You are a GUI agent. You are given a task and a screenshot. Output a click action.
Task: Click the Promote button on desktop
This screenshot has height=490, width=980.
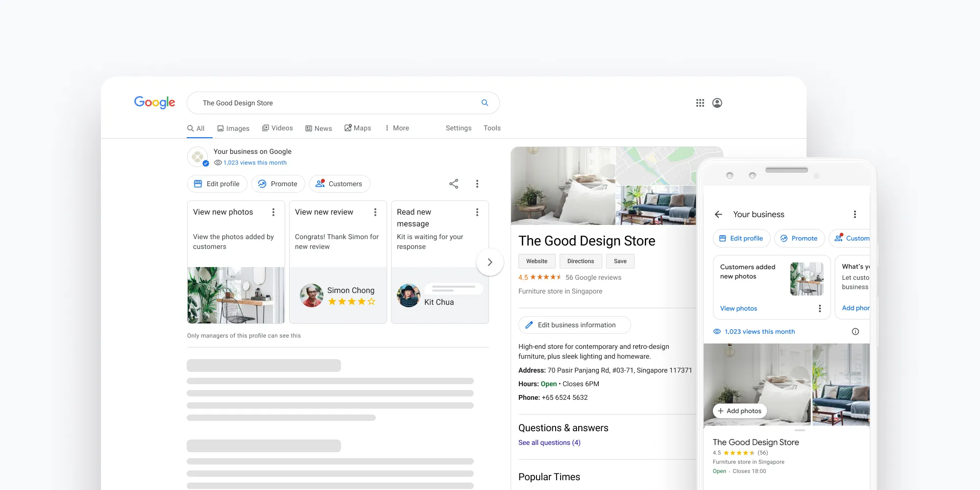pyautogui.click(x=278, y=184)
